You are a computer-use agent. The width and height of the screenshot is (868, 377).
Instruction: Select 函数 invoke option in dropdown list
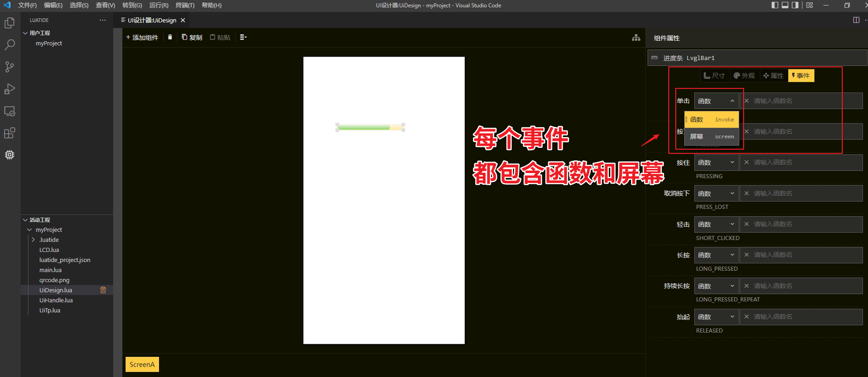tap(712, 120)
